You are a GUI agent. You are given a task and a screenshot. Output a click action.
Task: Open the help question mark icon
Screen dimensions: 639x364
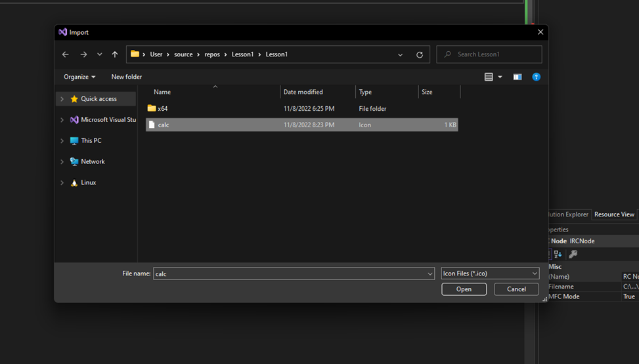[x=536, y=77]
